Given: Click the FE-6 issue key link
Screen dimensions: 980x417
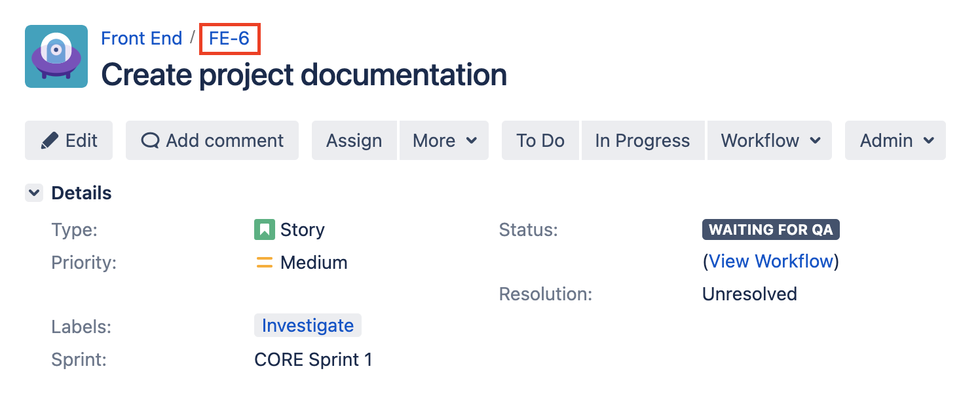Looking at the screenshot, I should 229,39.
